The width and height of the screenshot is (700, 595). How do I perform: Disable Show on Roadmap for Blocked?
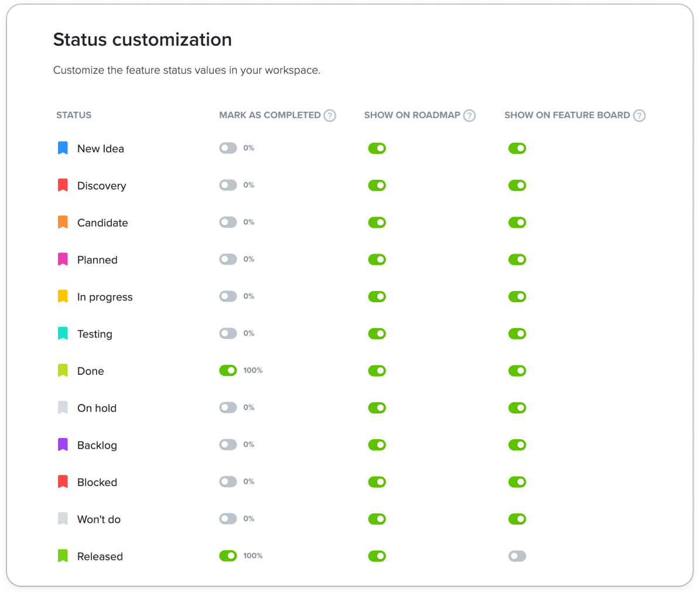point(377,482)
